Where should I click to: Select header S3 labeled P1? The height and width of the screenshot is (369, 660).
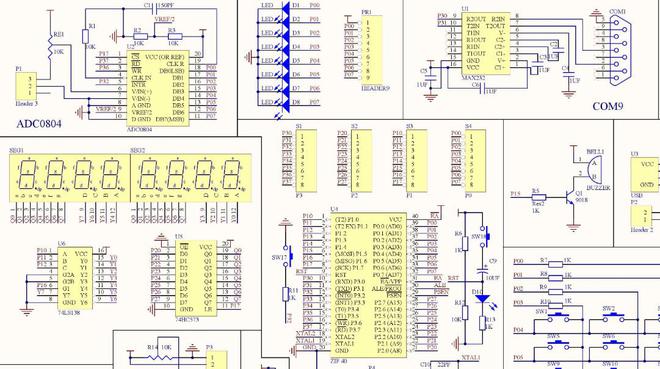tap(416, 161)
